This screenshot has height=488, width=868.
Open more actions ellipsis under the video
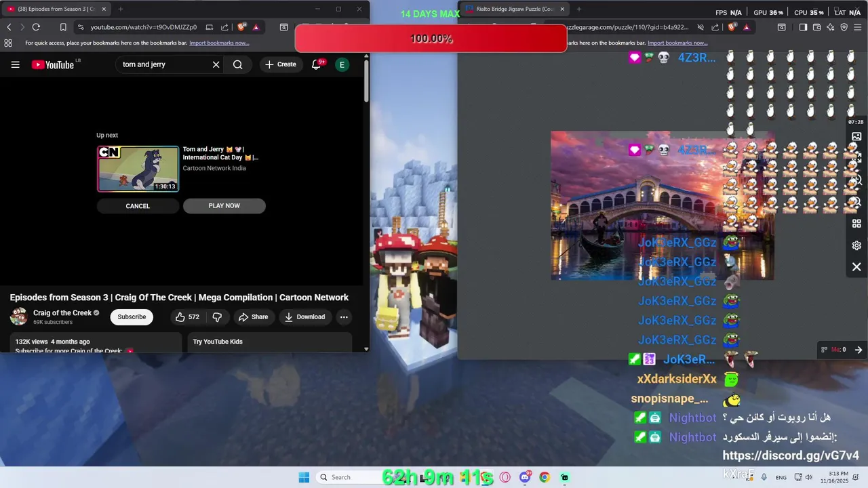point(344,317)
